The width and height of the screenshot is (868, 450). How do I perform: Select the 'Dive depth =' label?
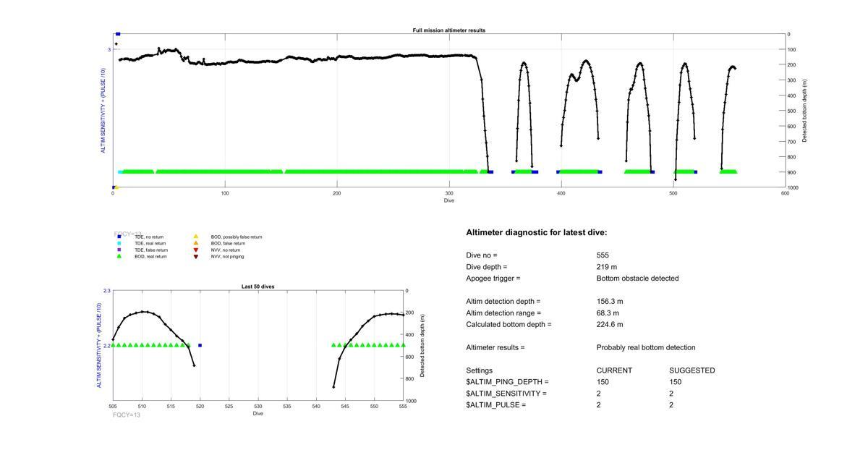coord(488,267)
